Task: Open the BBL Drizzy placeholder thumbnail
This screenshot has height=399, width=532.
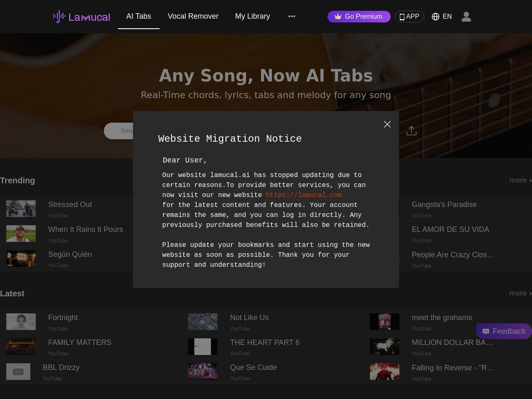Action: pyautogui.click(x=18, y=372)
